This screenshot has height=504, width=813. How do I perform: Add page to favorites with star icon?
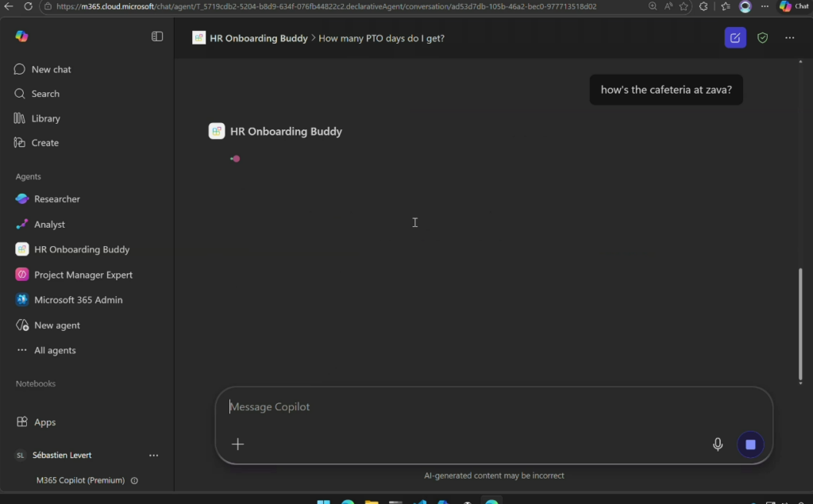(684, 6)
